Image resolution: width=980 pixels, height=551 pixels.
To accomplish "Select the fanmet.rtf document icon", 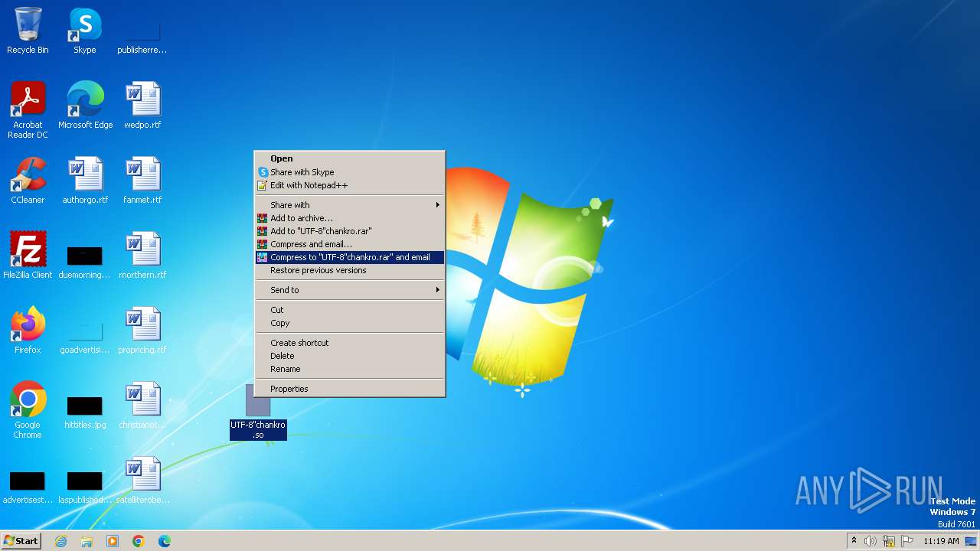I will click(x=142, y=181).
